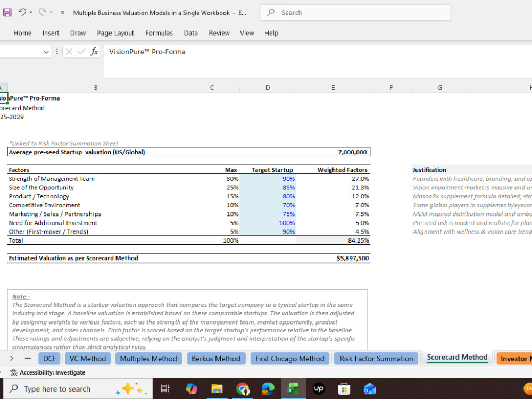Screen dimensions: 532x399
Task: Switch to the Berkus Method sheet tab
Action: (x=216, y=359)
